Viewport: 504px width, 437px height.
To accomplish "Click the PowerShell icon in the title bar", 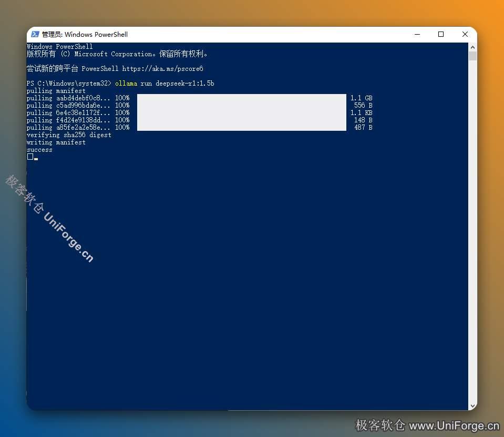I will (x=35, y=34).
